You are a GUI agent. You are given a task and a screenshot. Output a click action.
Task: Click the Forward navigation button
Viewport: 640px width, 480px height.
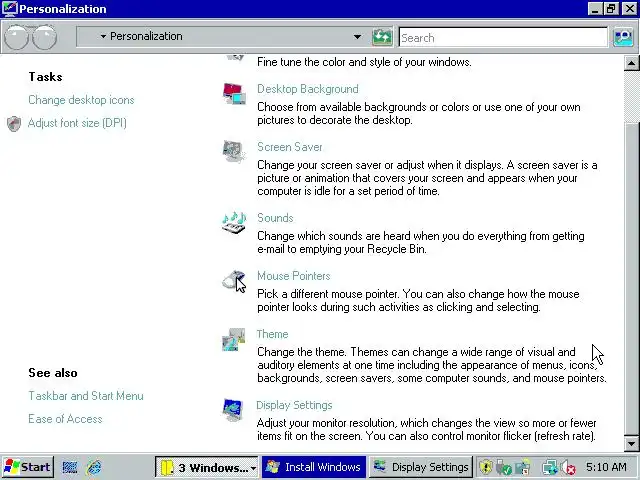pyautogui.click(x=44, y=37)
